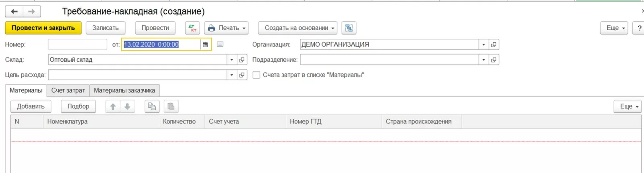Click the Страна происхождения column header

[421, 122]
